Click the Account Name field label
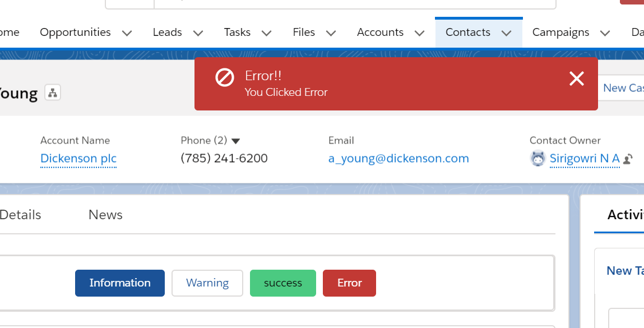Screen dimensions: 644x328 75,141
